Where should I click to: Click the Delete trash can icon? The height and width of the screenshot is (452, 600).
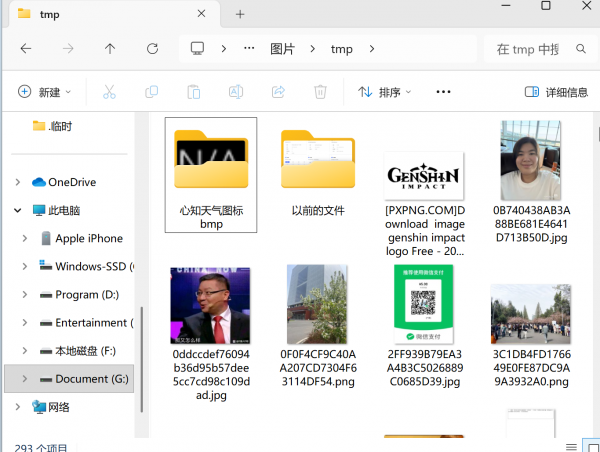point(320,92)
